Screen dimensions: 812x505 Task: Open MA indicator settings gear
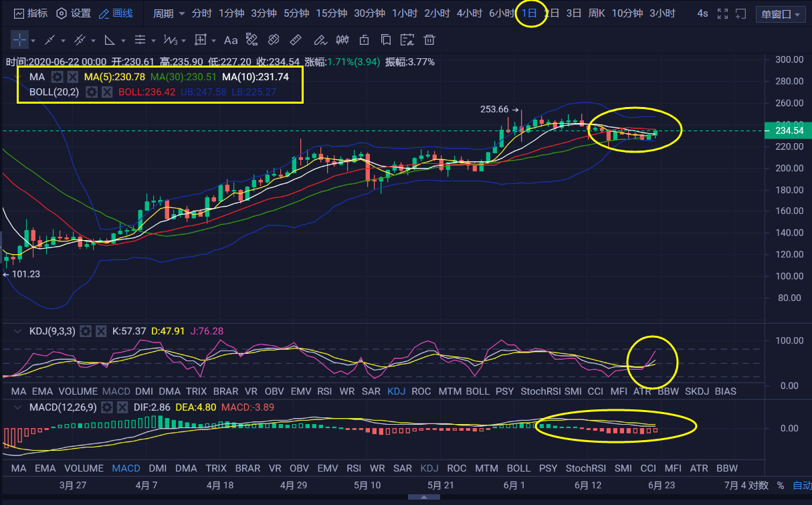(x=58, y=77)
